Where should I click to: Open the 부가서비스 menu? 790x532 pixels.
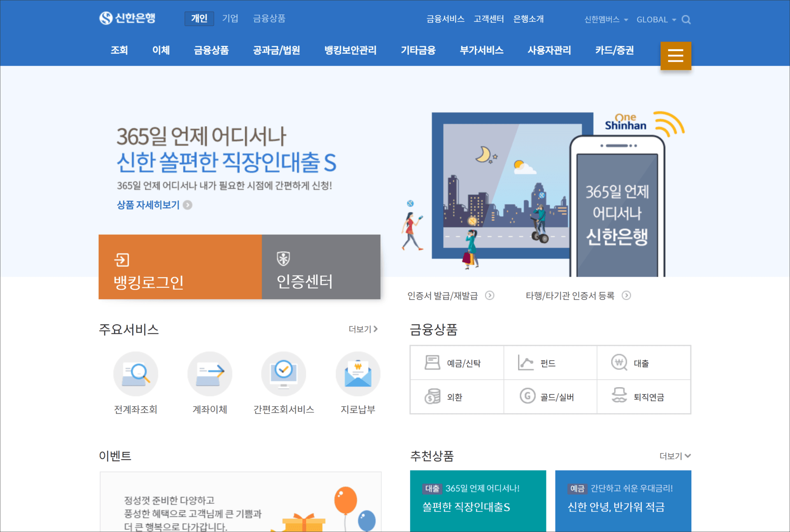(x=481, y=50)
